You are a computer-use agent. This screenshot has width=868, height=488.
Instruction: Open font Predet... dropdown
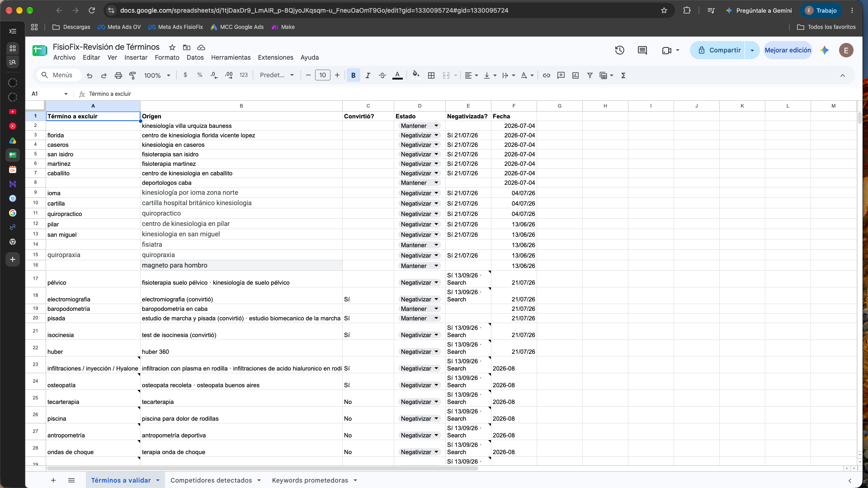[277, 75]
